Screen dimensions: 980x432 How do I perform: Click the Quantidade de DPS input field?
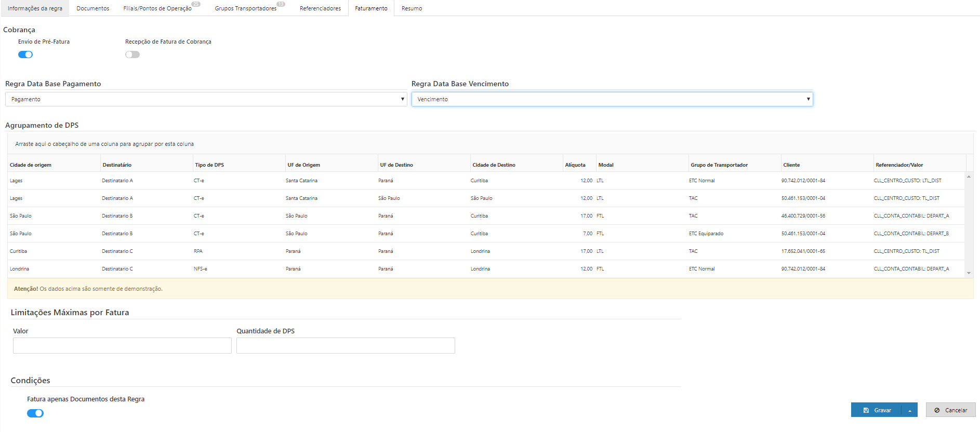pos(346,346)
